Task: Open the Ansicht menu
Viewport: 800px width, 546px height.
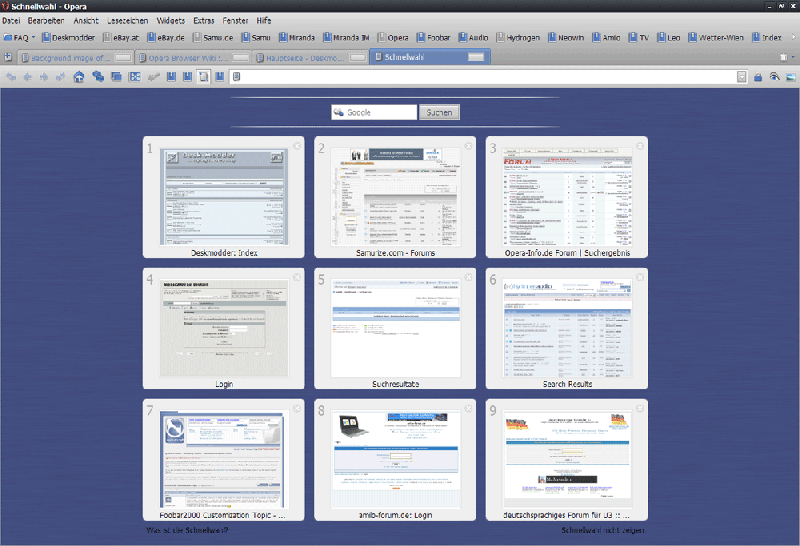Action: 86,21
